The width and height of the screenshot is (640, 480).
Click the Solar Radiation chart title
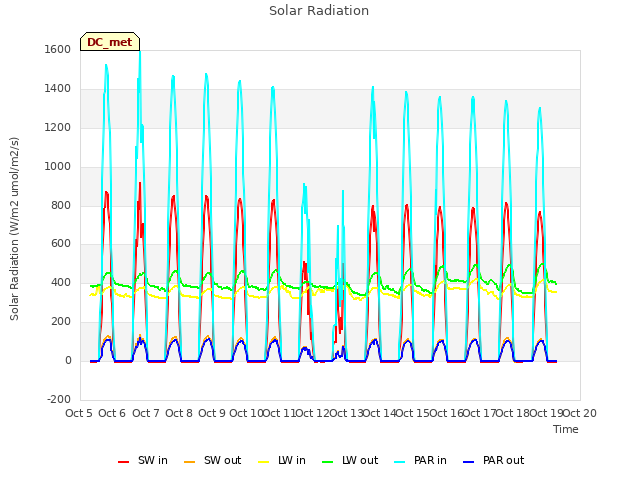[x=319, y=11]
